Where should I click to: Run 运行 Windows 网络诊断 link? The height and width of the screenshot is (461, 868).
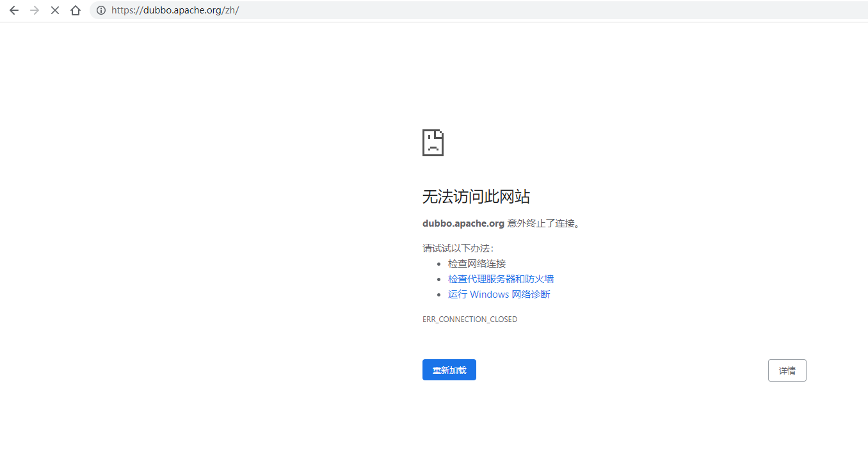coord(499,295)
